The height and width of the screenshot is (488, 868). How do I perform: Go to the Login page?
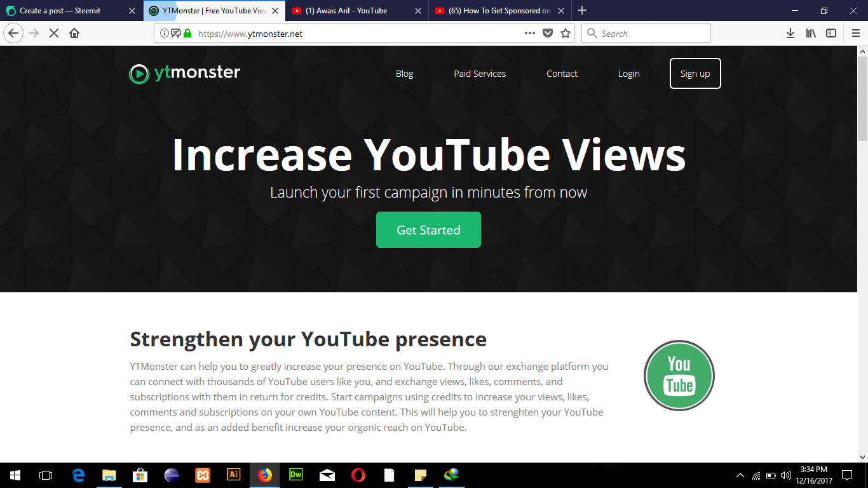click(628, 74)
